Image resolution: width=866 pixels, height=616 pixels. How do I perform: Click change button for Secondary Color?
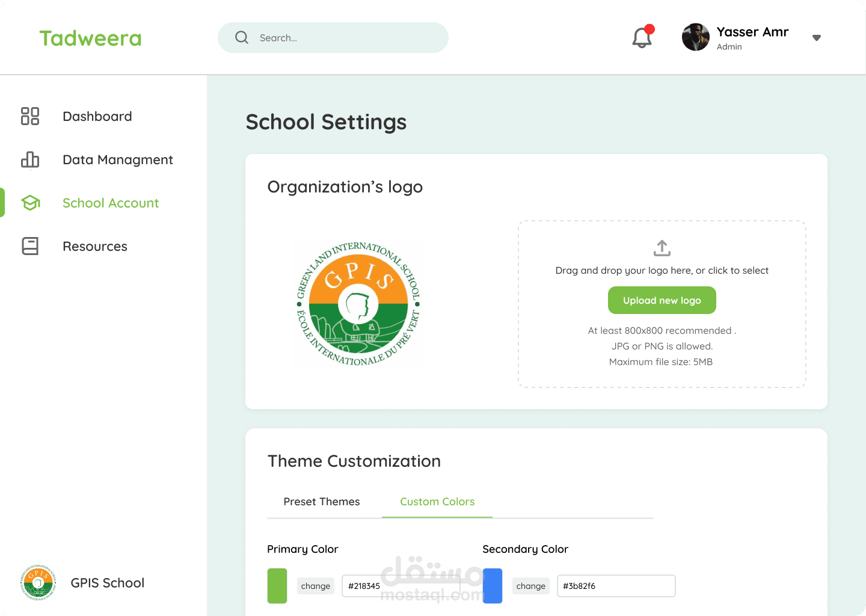pos(531,586)
